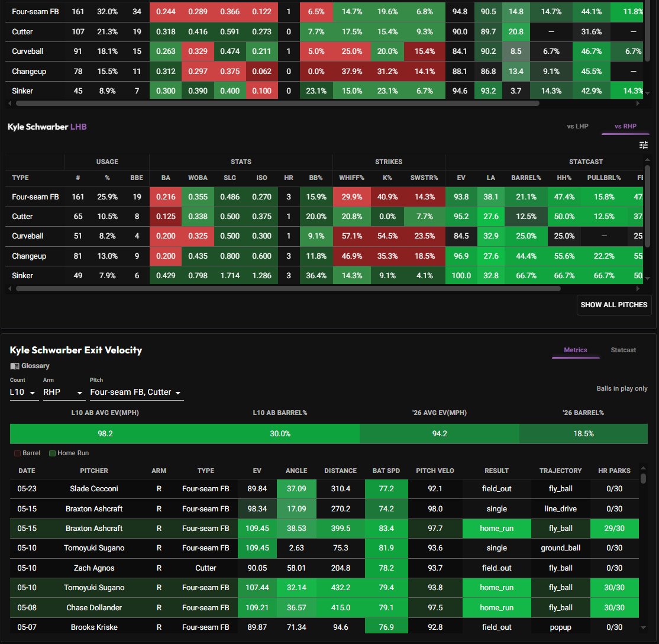Sort Schwarber table by WHIFF% column
The width and height of the screenshot is (659, 644).
[x=351, y=178]
